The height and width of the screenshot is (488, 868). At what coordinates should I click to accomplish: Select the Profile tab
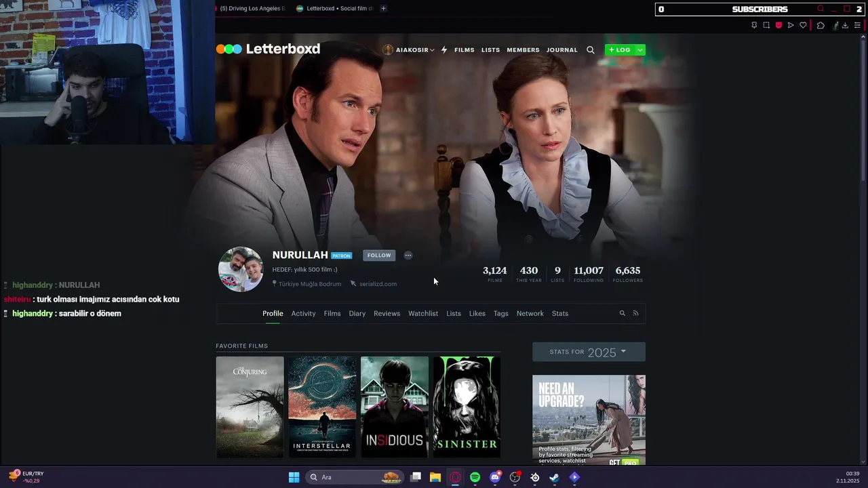[x=273, y=313]
